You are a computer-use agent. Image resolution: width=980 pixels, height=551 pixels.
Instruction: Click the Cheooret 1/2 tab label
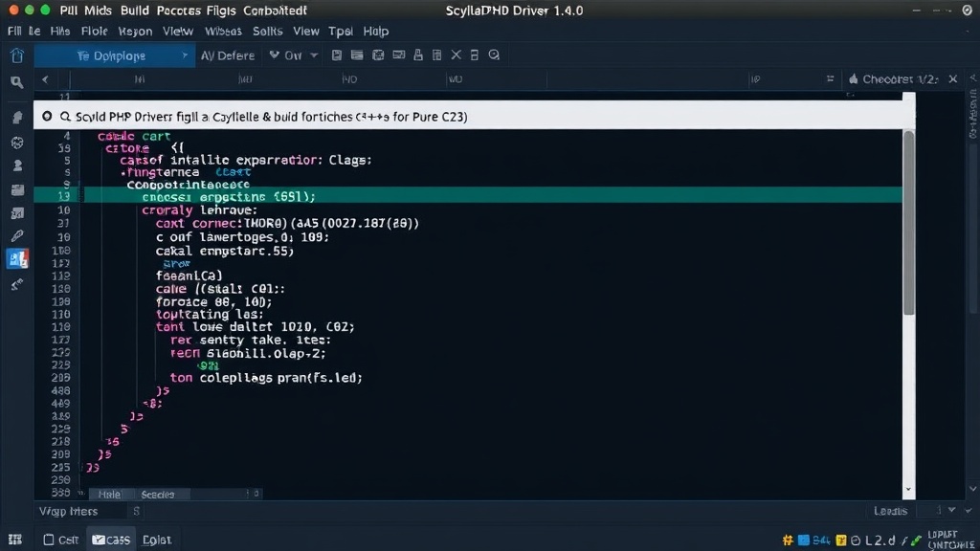point(900,79)
